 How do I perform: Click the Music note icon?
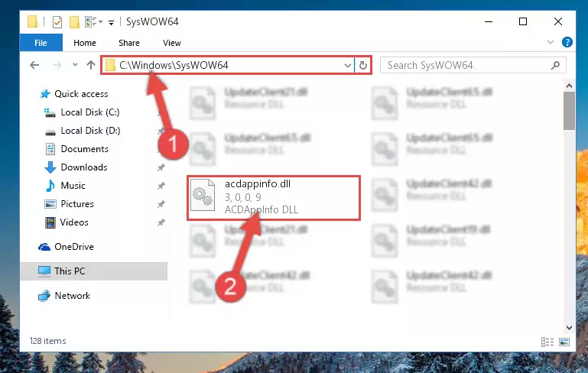(50, 186)
